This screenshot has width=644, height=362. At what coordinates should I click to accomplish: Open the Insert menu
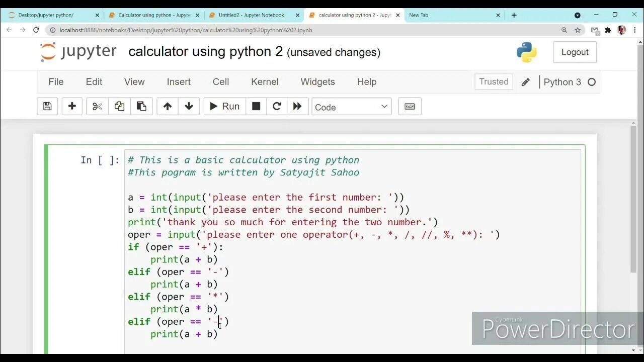[x=179, y=81]
